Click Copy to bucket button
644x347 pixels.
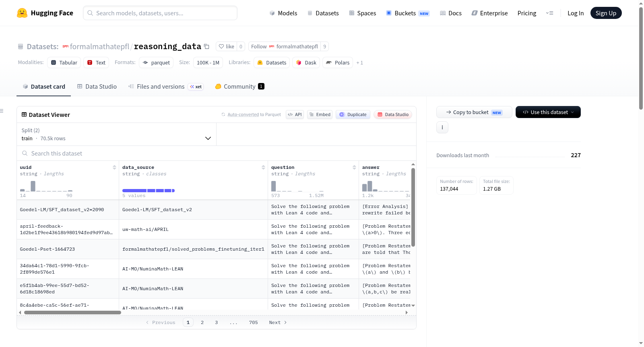(x=474, y=112)
